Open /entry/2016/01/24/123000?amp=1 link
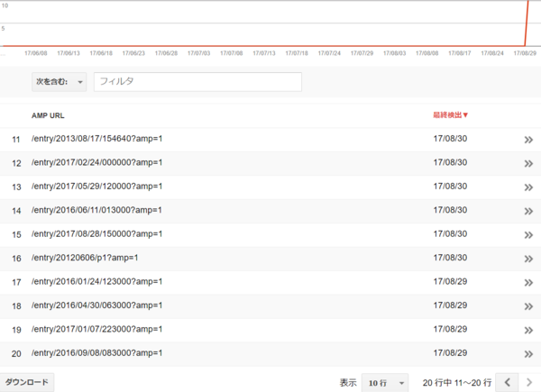This screenshot has width=541, height=392. 97,281
